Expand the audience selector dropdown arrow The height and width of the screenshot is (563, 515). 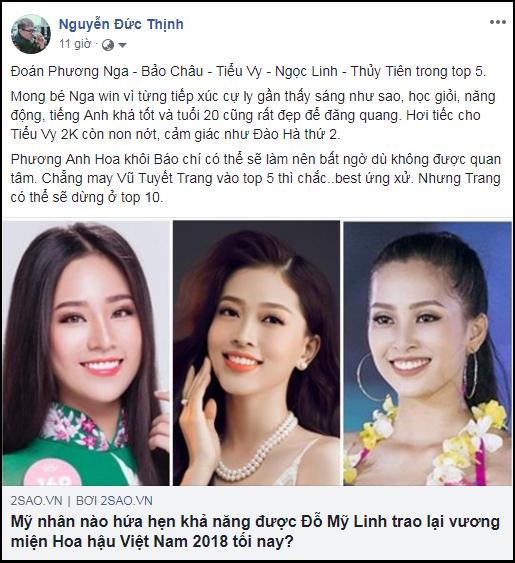122,45
